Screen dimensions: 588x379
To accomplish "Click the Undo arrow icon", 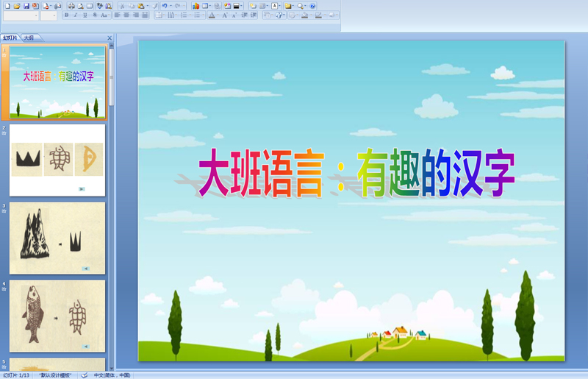I will click(x=165, y=6).
